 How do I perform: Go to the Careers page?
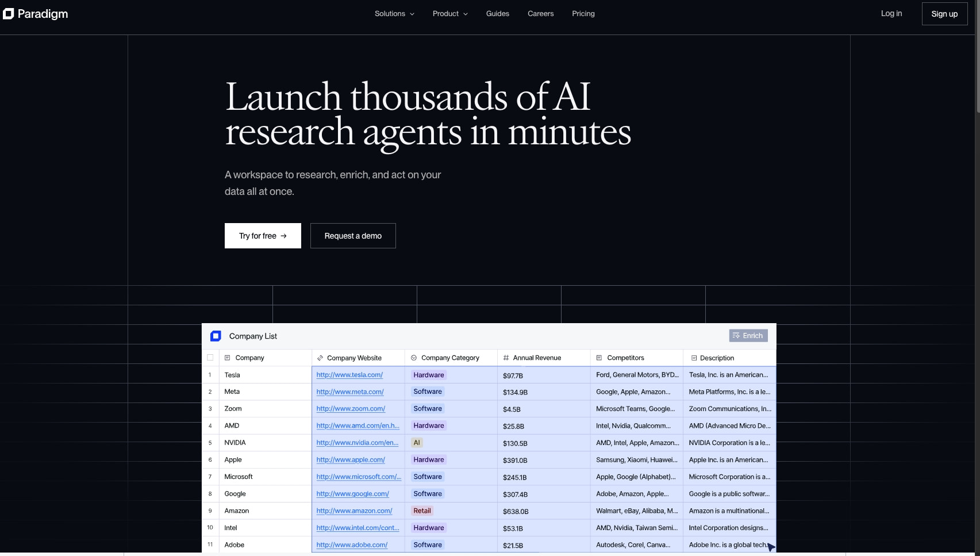tap(541, 14)
